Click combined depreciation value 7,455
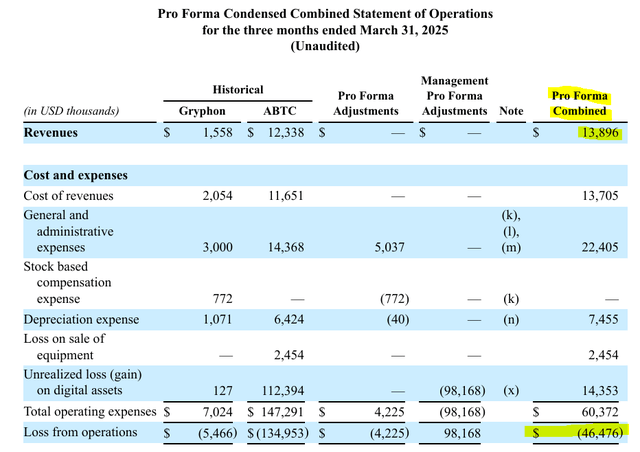The image size is (640, 452). pos(603,319)
